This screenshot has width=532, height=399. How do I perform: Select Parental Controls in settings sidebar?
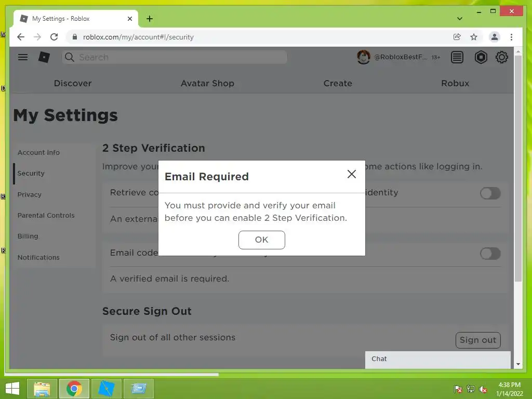[46, 216]
